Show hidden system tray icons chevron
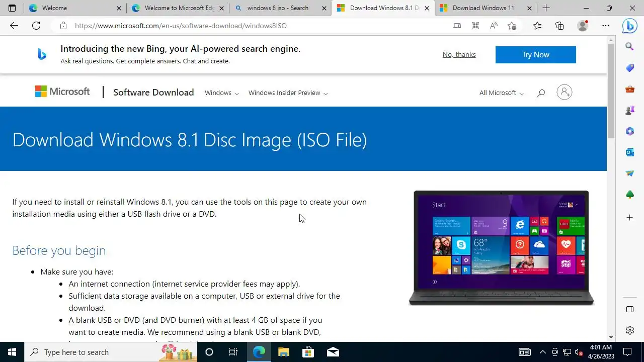This screenshot has height=362, width=644. [542, 352]
